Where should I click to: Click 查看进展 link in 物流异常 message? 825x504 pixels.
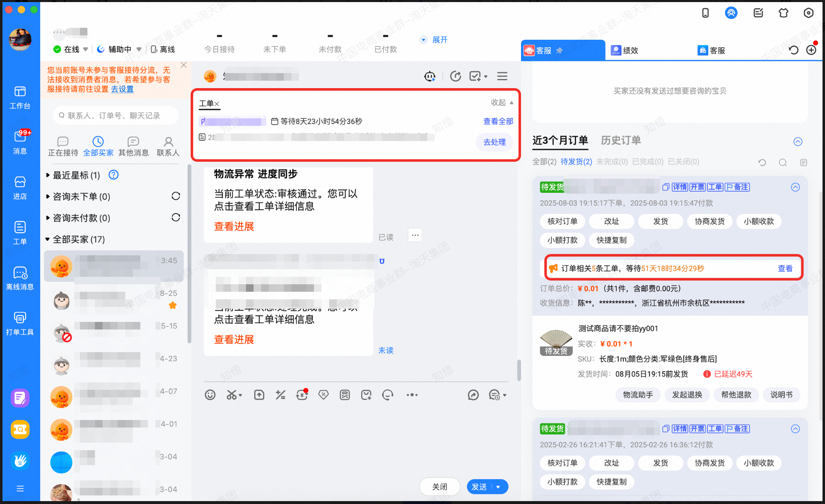[234, 226]
